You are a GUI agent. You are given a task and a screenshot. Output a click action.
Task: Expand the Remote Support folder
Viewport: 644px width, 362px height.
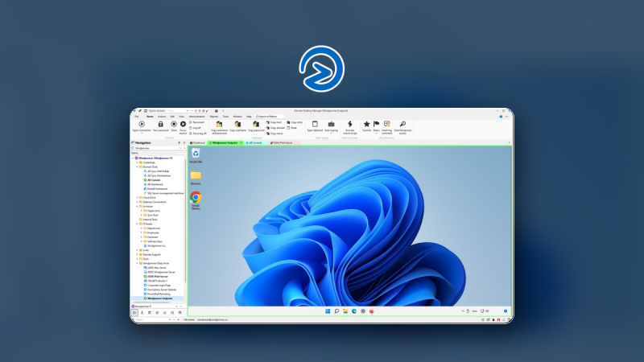[137, 254]
